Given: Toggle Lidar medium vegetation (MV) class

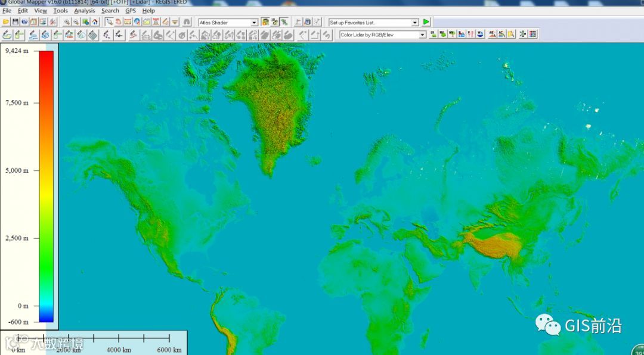Looking at the screenshot, I should click(x=442, y=34).
